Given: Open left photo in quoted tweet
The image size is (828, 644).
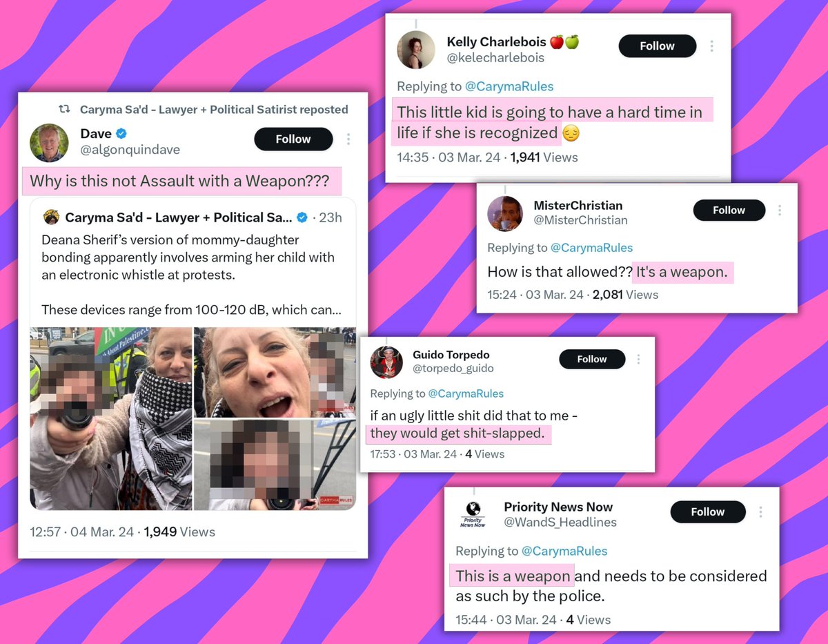Looking at the screenshot, I should coord(111,418).
